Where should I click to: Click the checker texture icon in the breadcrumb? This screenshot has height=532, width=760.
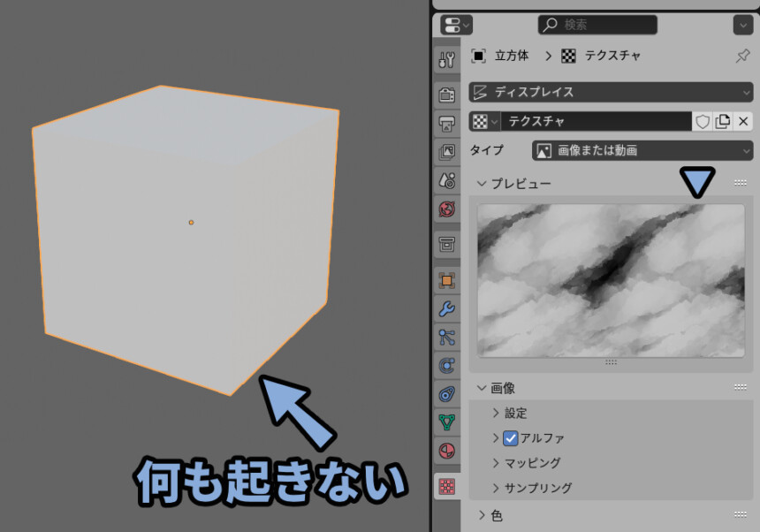tap(568, 57)
